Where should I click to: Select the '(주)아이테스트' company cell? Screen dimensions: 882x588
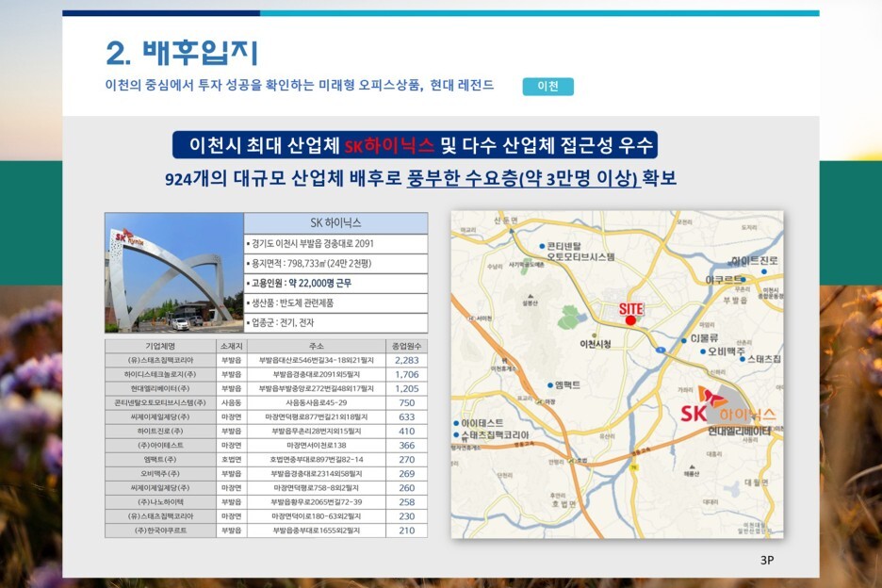click(x=160, y=445)
